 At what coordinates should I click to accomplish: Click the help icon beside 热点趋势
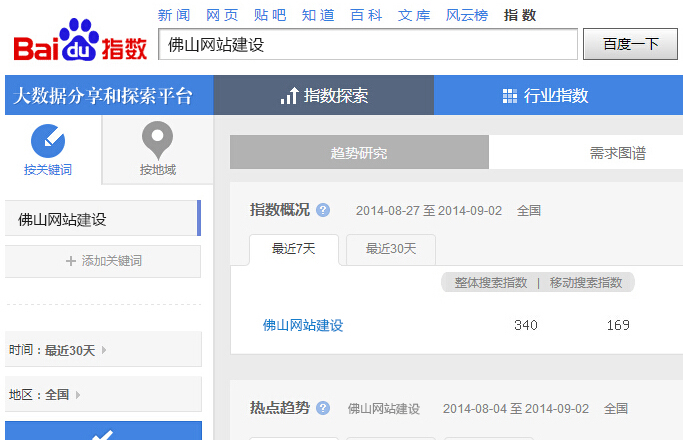point(323,408)
